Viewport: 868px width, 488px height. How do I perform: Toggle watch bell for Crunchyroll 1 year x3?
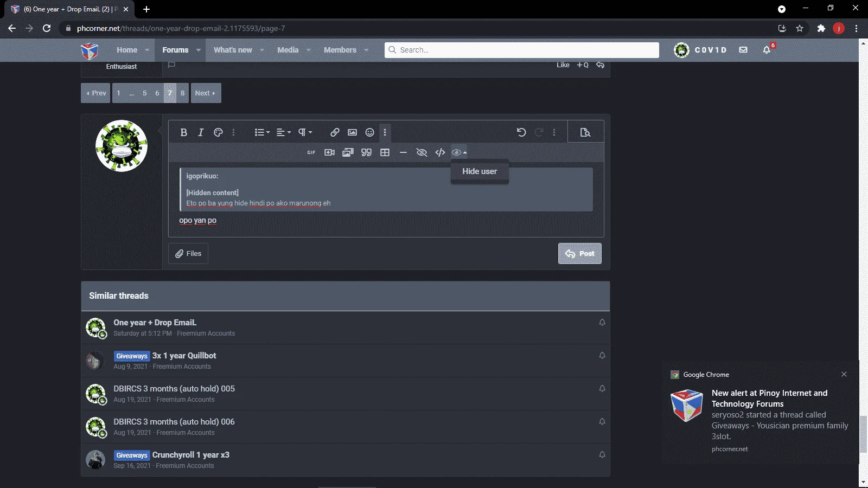click(x=602, y=454)
